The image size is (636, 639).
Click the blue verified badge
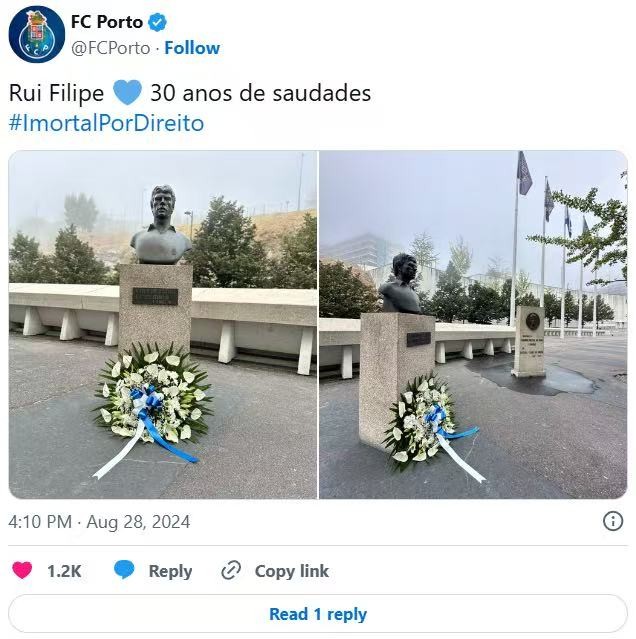click(157, 22)
